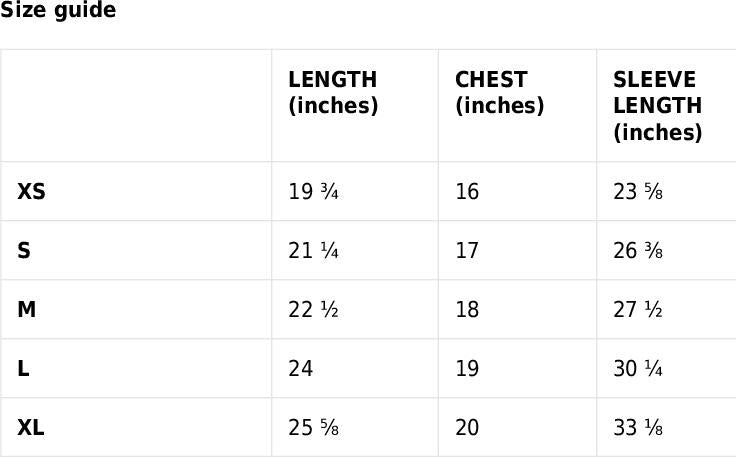Click the XS length value 19 ¾
The image size is (736, 457).
[313, 191]
